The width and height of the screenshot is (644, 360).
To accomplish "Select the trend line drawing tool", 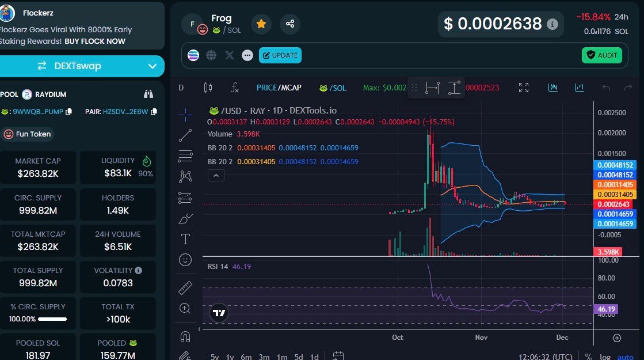I will pos(185,135).
